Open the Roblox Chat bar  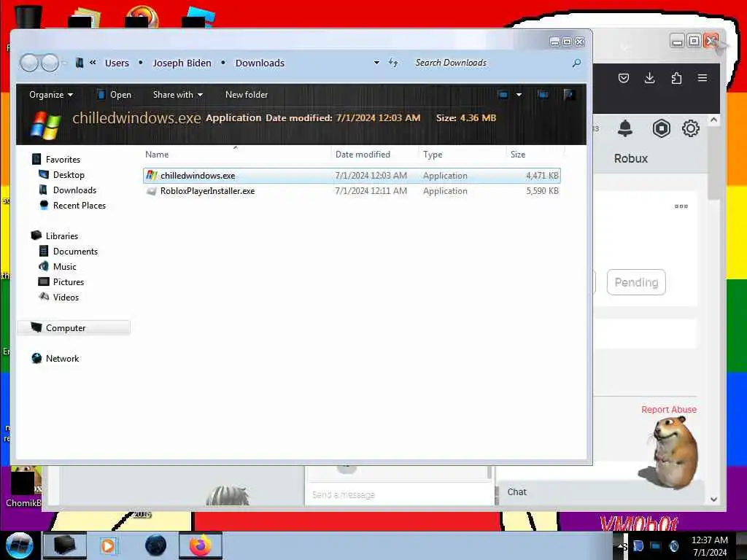click(x=600, y=492)
